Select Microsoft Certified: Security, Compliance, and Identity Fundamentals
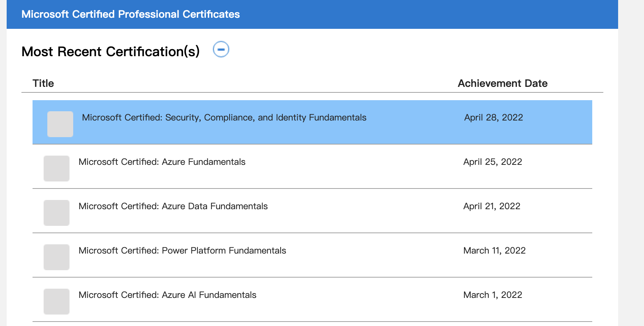Image resolution: width=644 pixels, height=326 pixels. [224, 118]
